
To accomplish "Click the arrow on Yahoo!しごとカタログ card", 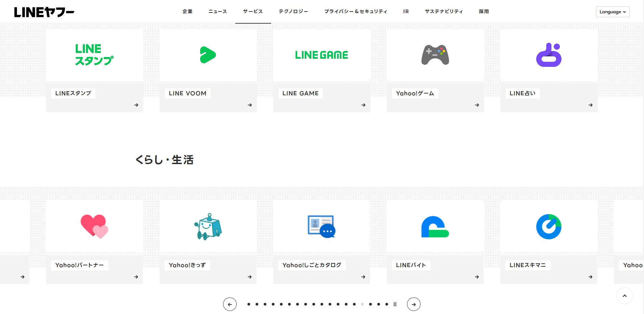I will pos(363,277).
